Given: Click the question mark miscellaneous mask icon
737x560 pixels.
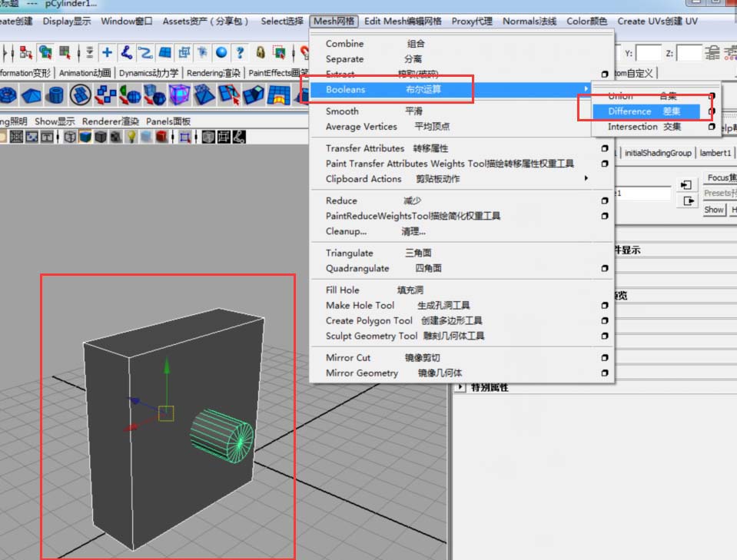Looking at the screenshot, I should pos(241,52).
